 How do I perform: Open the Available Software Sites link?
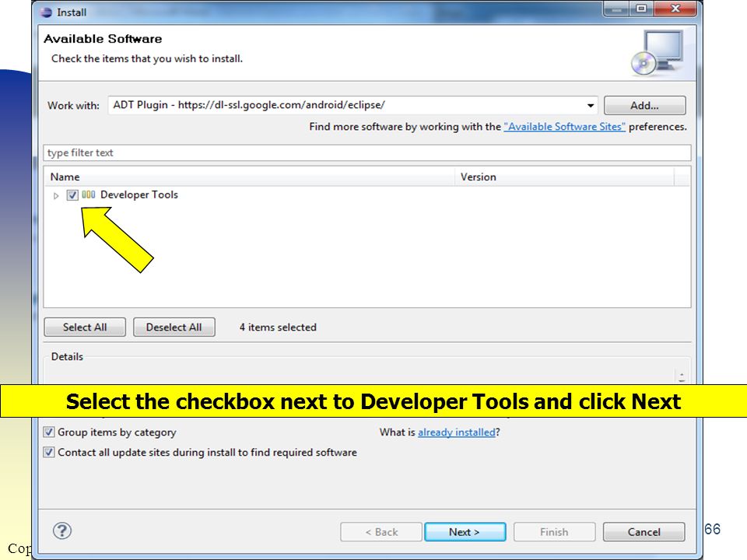point(565,127)
